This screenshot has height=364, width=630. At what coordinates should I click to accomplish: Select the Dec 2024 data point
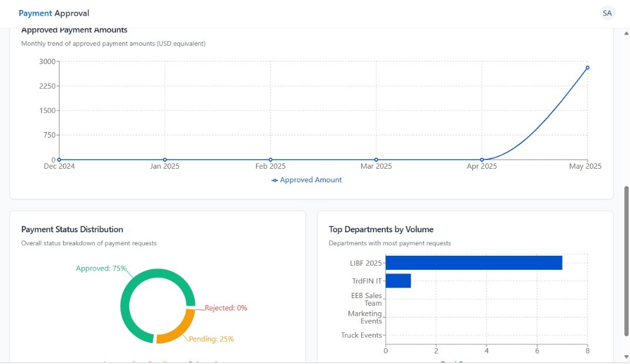(x=59, y=159)
